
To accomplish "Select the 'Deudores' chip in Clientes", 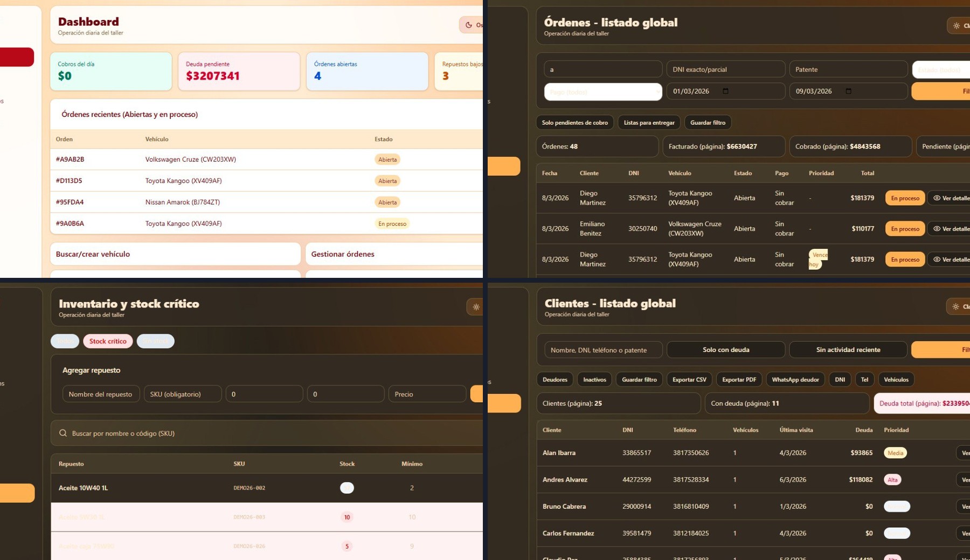I will point(555,380).
